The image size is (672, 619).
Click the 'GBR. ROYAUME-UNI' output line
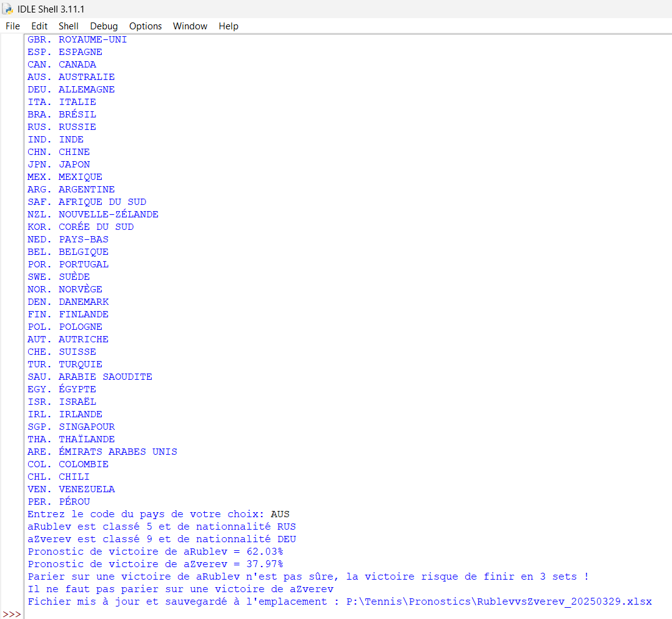[x=77, y=39]
